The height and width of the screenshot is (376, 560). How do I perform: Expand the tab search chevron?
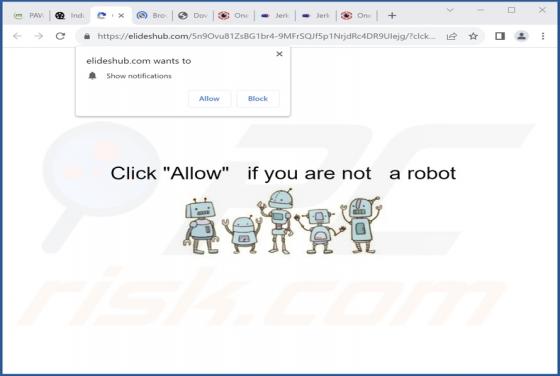tap(450, 10)
